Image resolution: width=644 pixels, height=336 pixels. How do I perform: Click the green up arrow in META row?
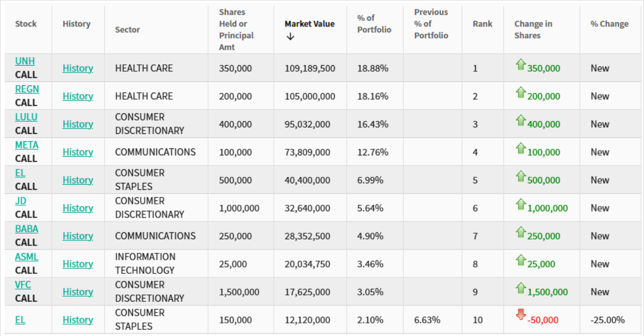520,149
